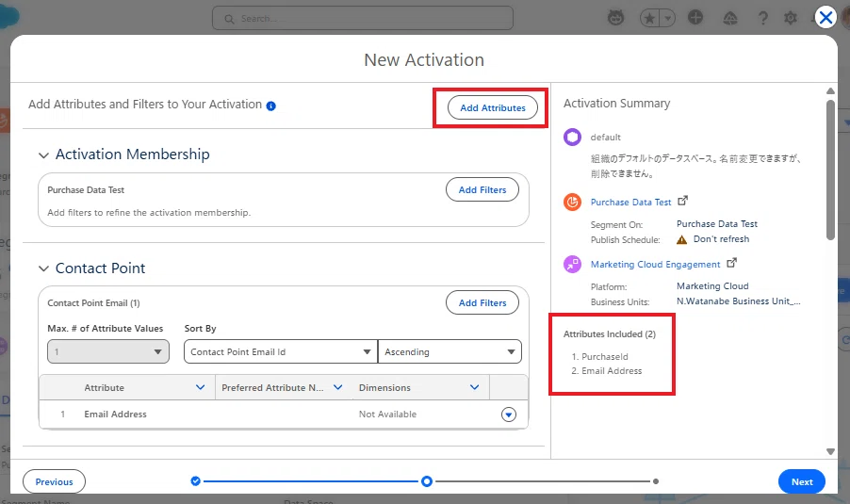Click the Astro guidance icon in header
Viewport: 850px width, 504px height.
click(615, 18)
